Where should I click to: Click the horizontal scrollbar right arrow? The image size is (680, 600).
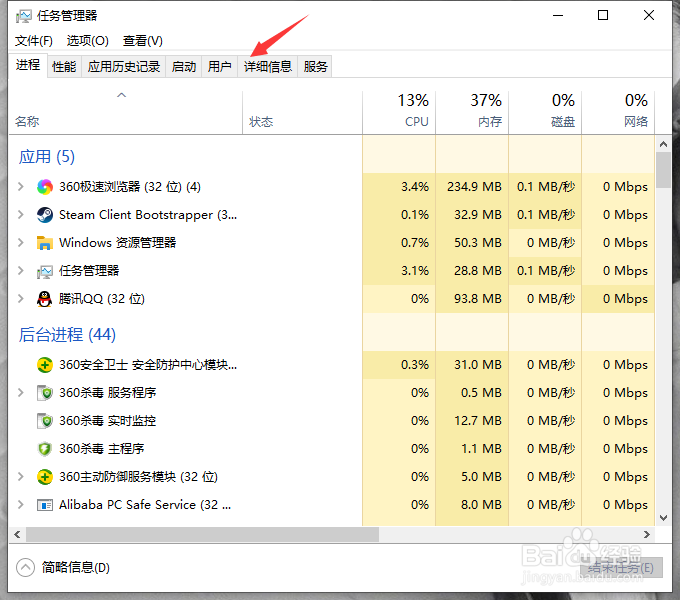point(647,535)
